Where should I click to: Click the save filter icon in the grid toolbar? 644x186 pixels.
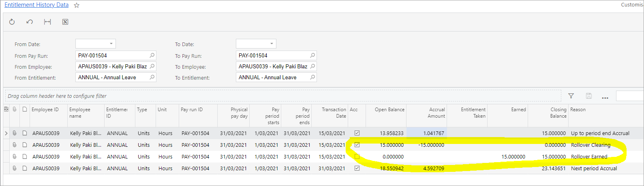[x=589, y=96]
